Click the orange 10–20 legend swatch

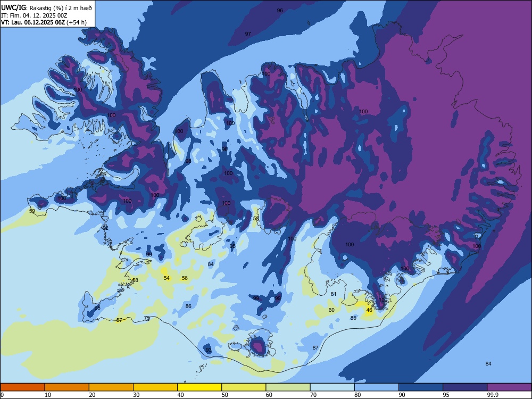pos(67,387)
